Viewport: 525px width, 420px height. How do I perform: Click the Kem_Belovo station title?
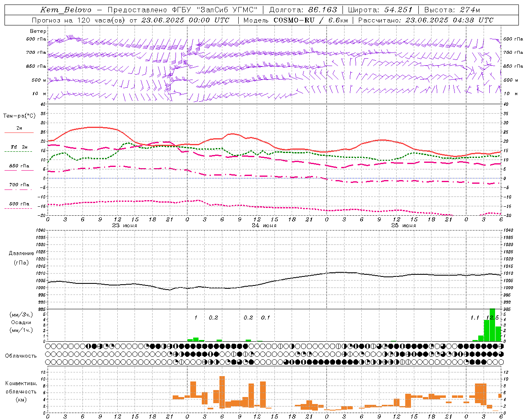point(66,10)
